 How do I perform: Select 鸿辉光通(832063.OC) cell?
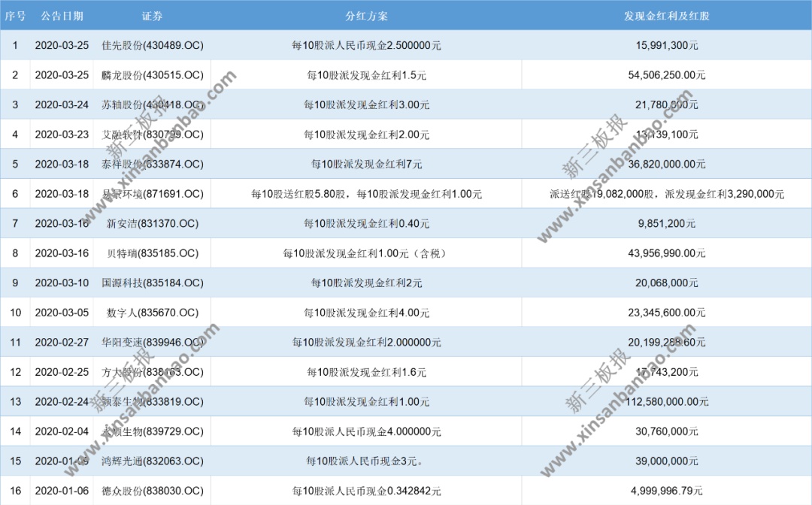click(152, 461)
